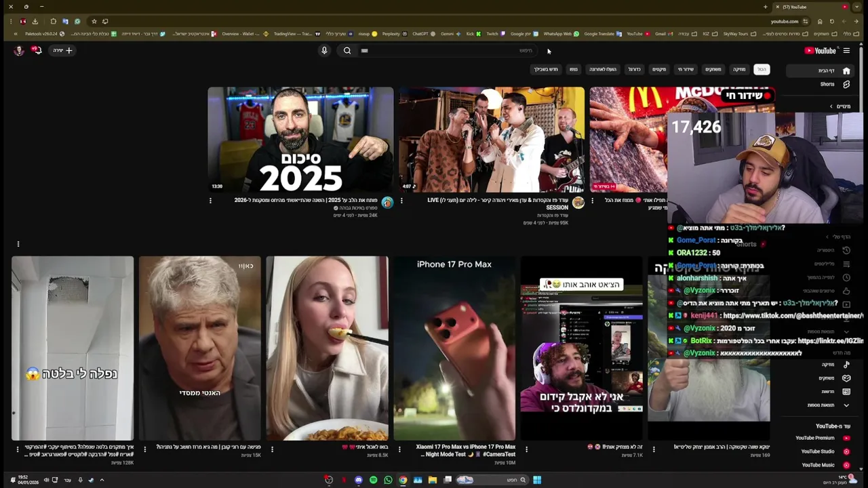
Task: Play the 'האנטי ממסדי' short
Action: [199, 348]
